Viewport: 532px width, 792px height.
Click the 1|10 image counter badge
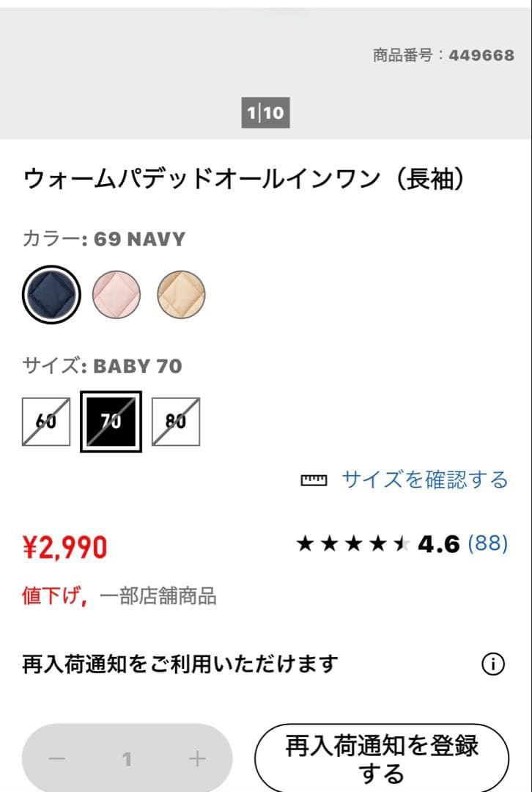pyautogui.click(x=265, y=113)
